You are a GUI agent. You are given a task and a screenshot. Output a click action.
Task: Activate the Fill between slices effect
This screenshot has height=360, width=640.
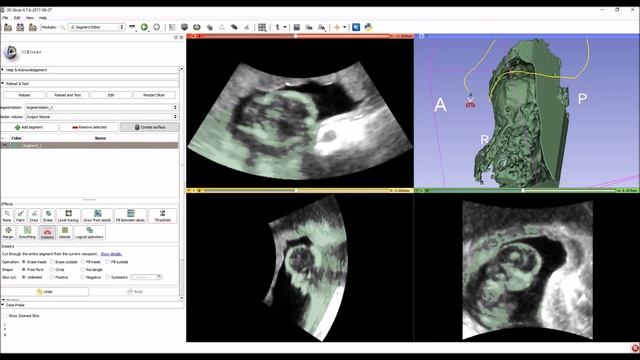[x=130, y=216]
